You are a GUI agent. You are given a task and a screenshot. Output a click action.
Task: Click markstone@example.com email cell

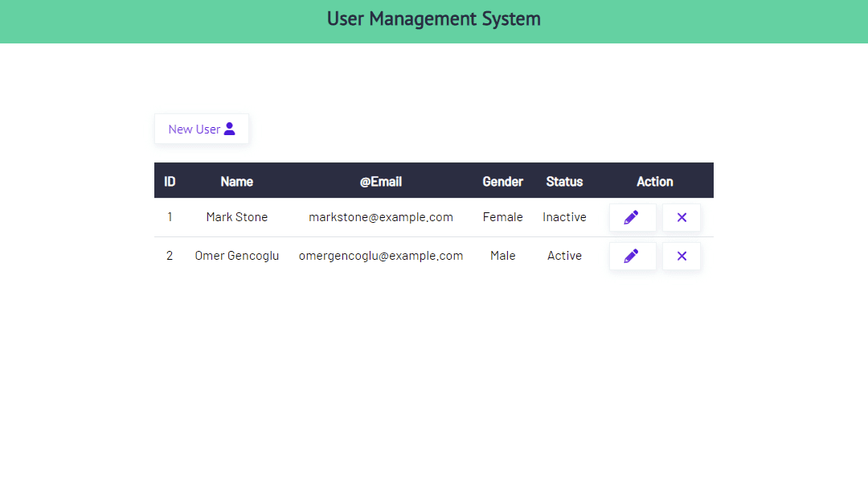(x=381, y=217)
